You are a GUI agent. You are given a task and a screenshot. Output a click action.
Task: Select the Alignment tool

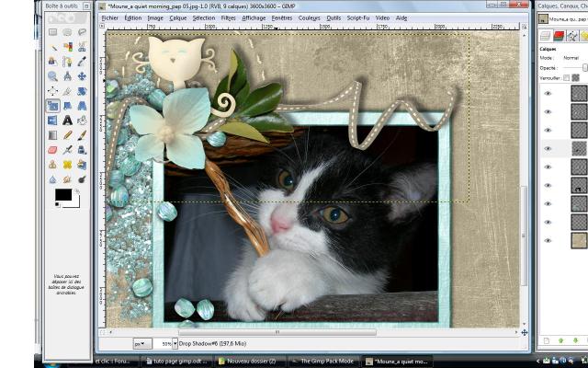[53, 91]
